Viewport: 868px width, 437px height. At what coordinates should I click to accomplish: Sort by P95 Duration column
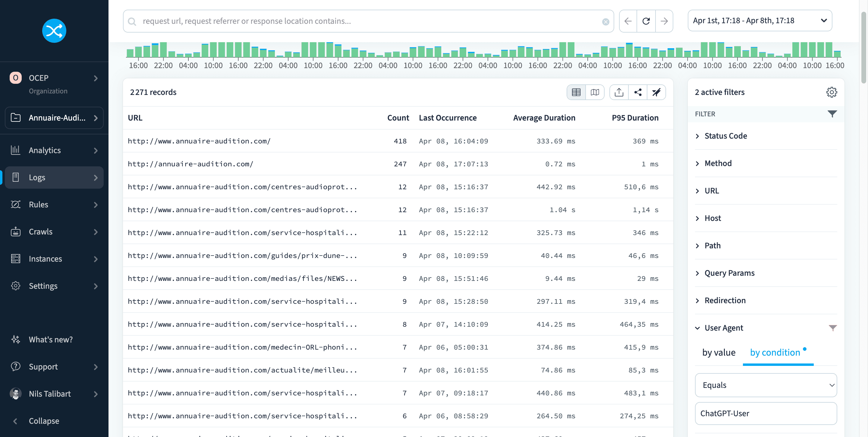coord(635,118)
